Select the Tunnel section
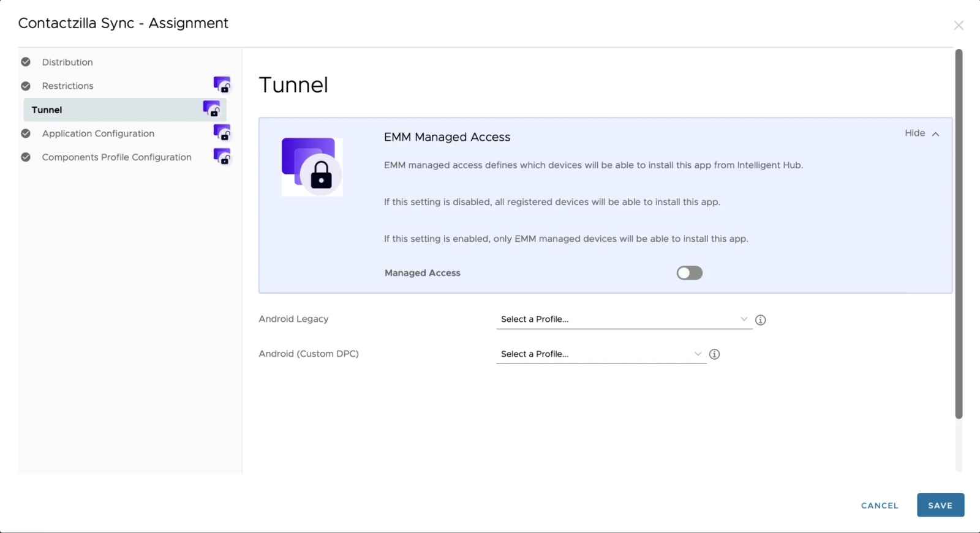The width and height of the screenshot is (980, 533). coord(125,110)
